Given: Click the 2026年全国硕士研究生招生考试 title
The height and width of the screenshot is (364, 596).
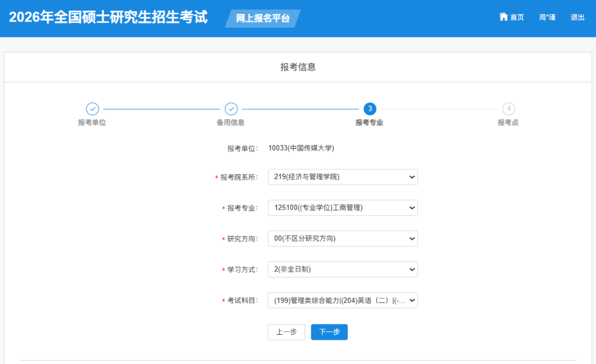Looking at the screenshot, I should 109,17.
